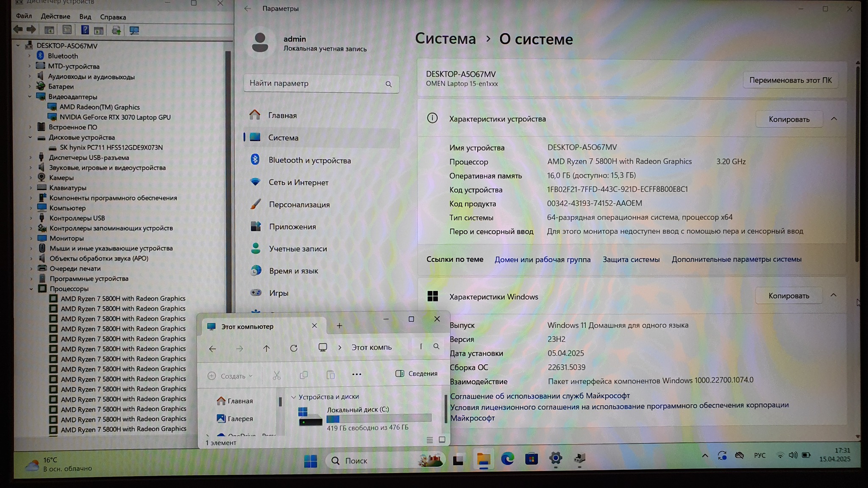This screenshot has width=868, height=488.
Task: Collapse Характеристики Windows section chevron
Action: tap(833, 295)
